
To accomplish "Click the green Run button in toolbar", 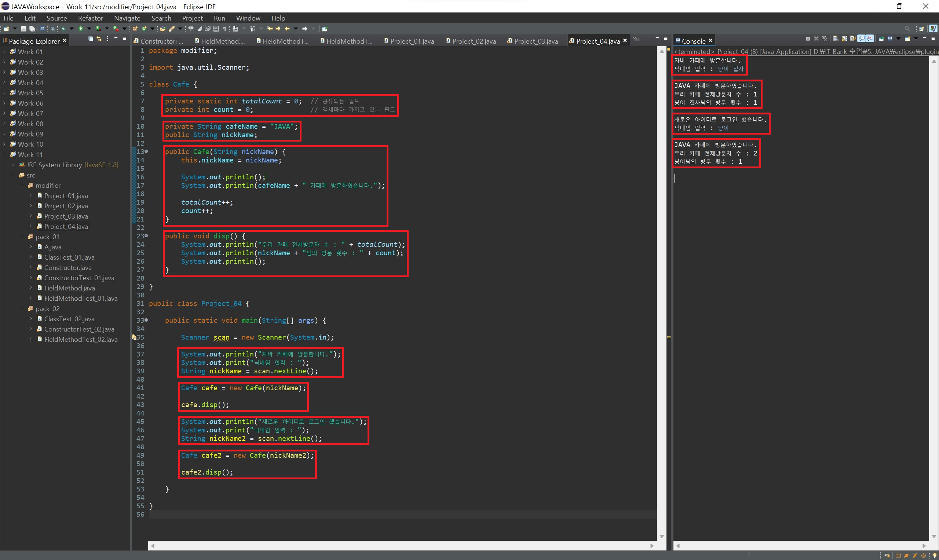I will pos(80,29).
